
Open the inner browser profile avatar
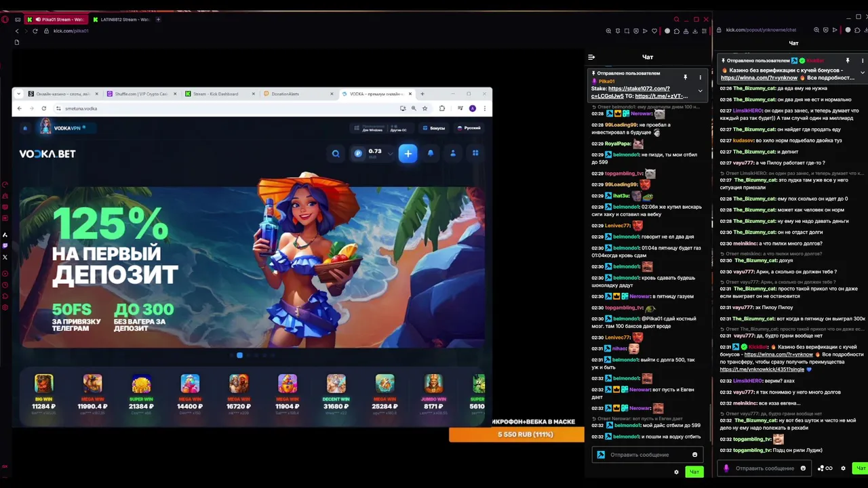coord(473,108)
